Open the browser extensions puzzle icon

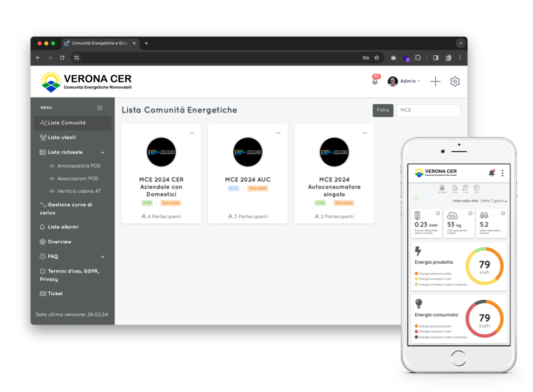(x=418, y=58)
